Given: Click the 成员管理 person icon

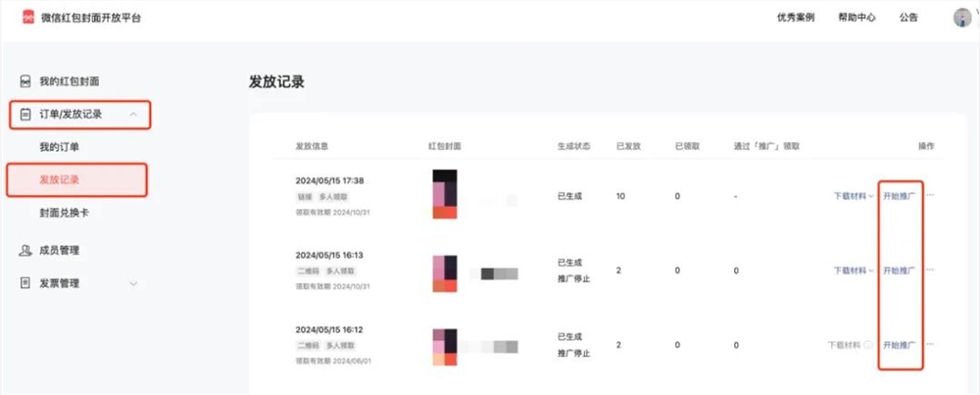Looking at the screenshot, I should click(x=25, y=250).
